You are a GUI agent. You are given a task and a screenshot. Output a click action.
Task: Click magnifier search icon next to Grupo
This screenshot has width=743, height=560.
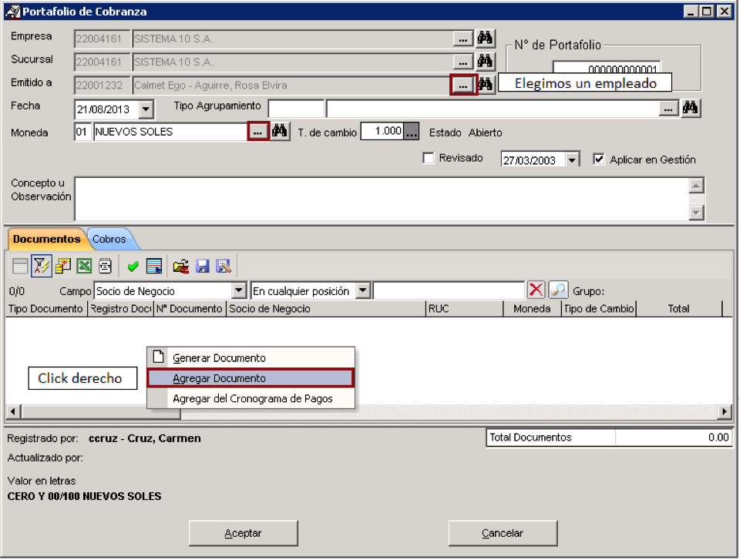(558, 290)
